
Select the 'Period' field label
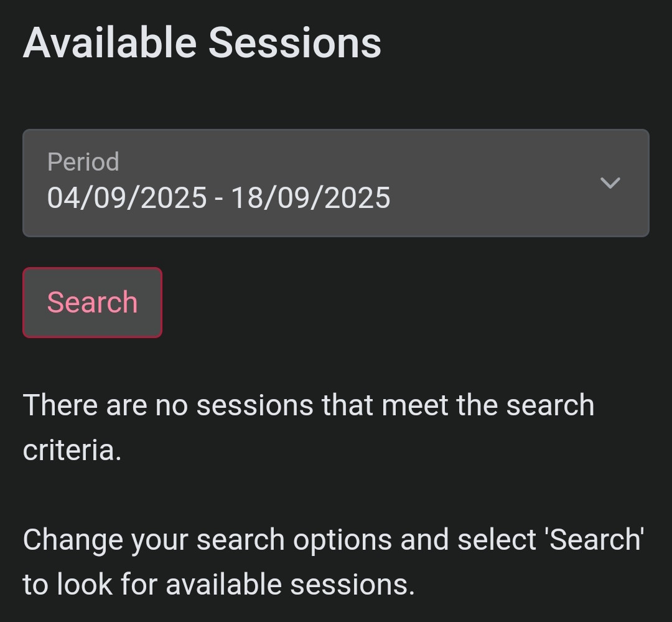click(83, 162)
